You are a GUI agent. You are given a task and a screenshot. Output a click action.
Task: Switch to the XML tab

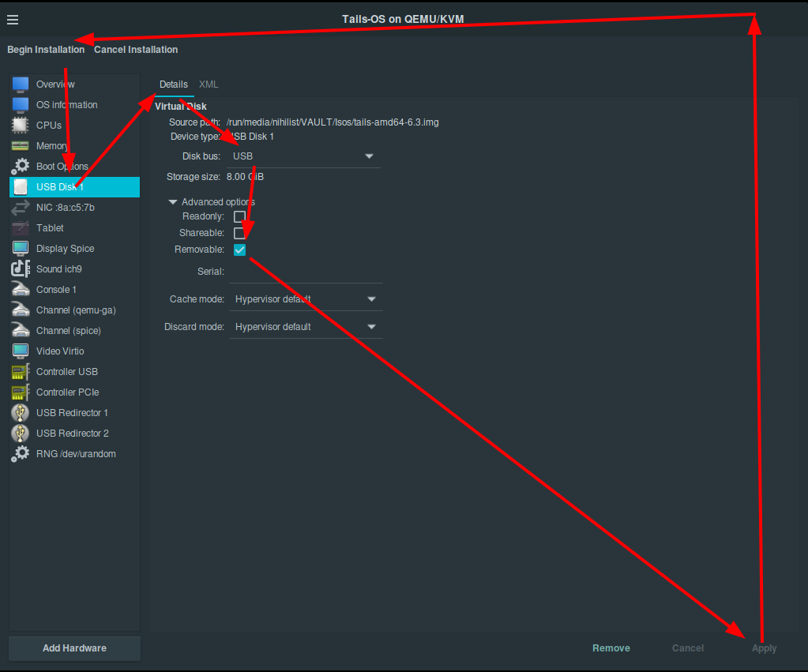[x=209, y=84]
